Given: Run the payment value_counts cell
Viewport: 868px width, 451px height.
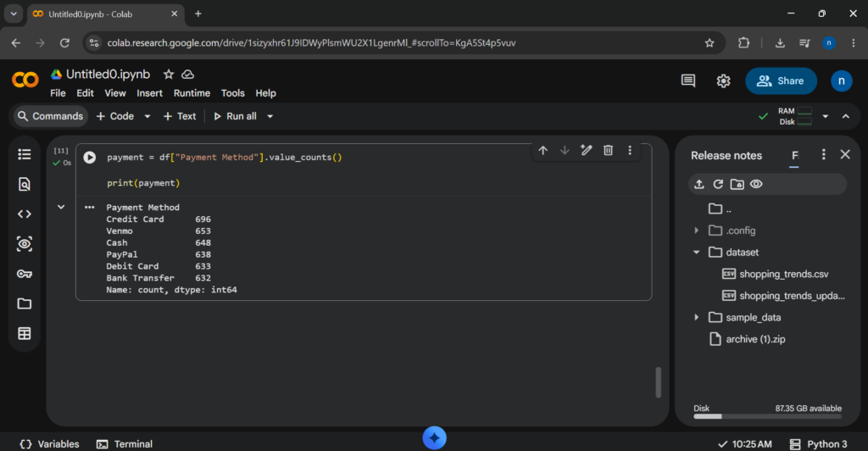Looking at the screenshot, I should [89, 158].
